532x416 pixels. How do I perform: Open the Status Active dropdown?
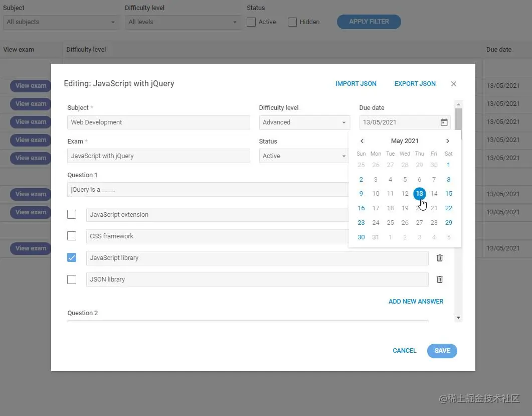coord(304,156)
